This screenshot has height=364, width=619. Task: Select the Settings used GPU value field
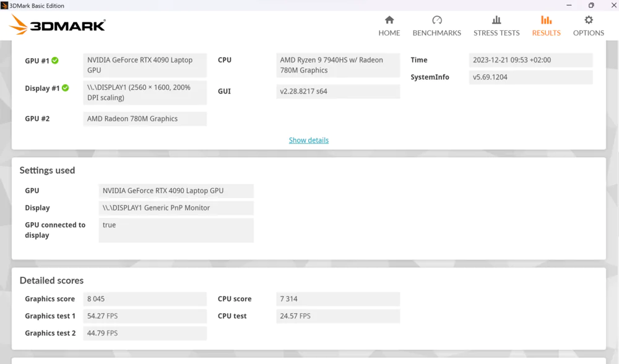point(176,191)
